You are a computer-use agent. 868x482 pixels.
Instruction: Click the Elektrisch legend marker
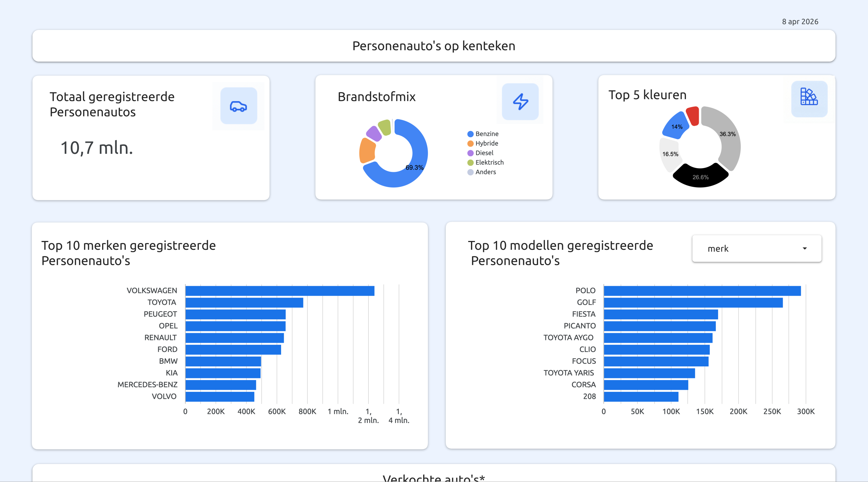click(470, 162)
